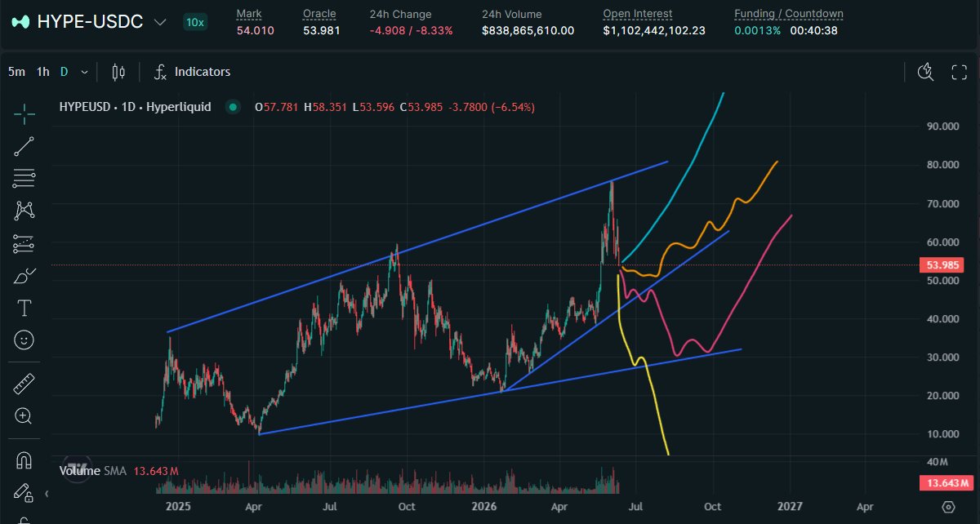Select the XABCD pattern tool
This screenshot has width=980, height=524.
[24, 211]
